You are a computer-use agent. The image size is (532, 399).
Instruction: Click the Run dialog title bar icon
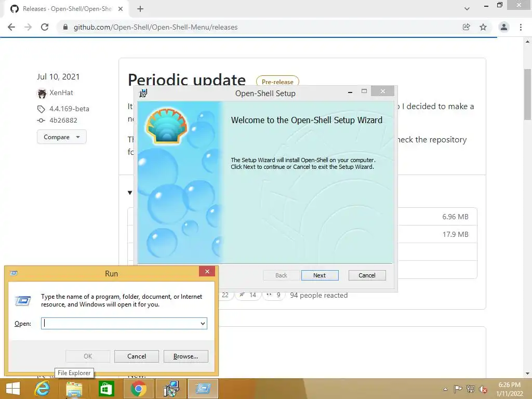pyautogui.click(x=14, y=273)
